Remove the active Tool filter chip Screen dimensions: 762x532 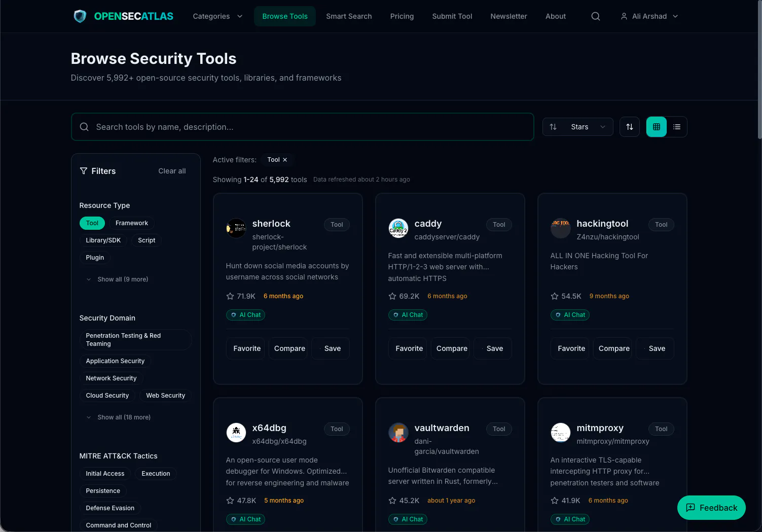(285, 160)
